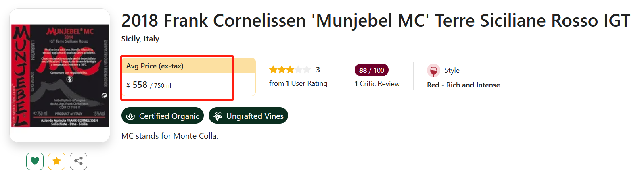Click the "MC stands for Monte Colla" text
This screenshot has height=178, width=644.
coord(169,136)
